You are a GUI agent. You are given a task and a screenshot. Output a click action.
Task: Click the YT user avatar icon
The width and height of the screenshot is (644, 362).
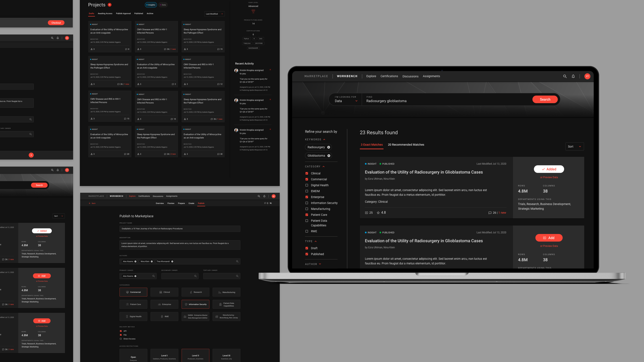point(587,76)
